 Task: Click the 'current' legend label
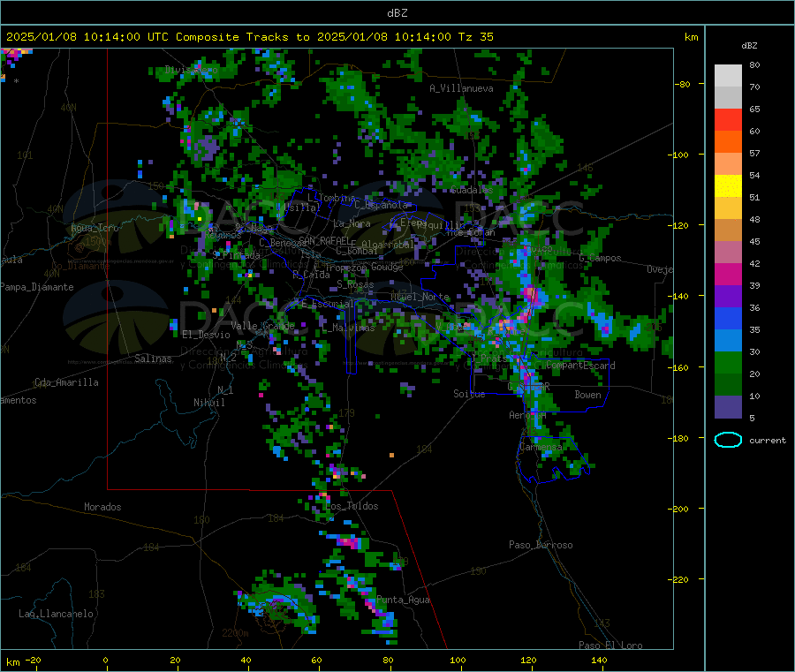click(x=768, y=441)
